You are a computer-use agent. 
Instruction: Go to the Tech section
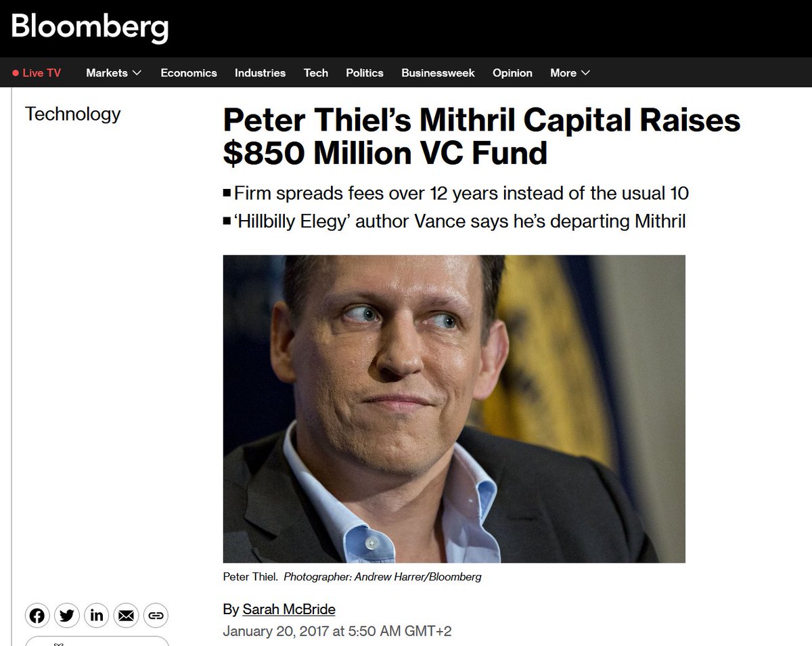coord(316,73)
